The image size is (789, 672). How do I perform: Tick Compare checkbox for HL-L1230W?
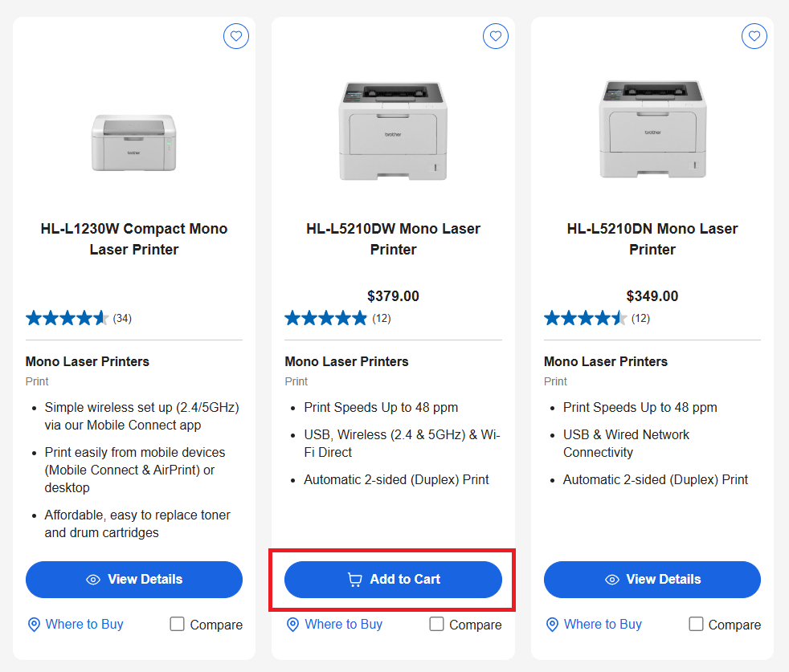click(178, 624)
